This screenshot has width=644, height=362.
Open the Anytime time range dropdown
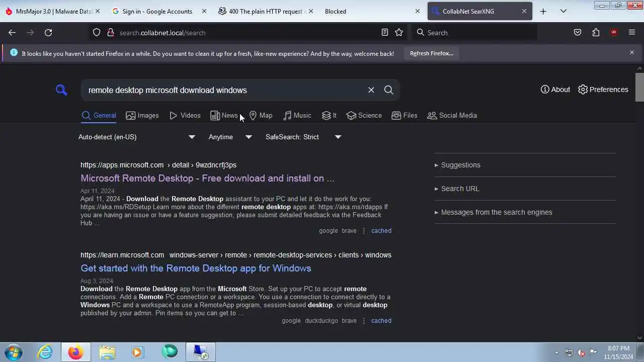(230, 137)
